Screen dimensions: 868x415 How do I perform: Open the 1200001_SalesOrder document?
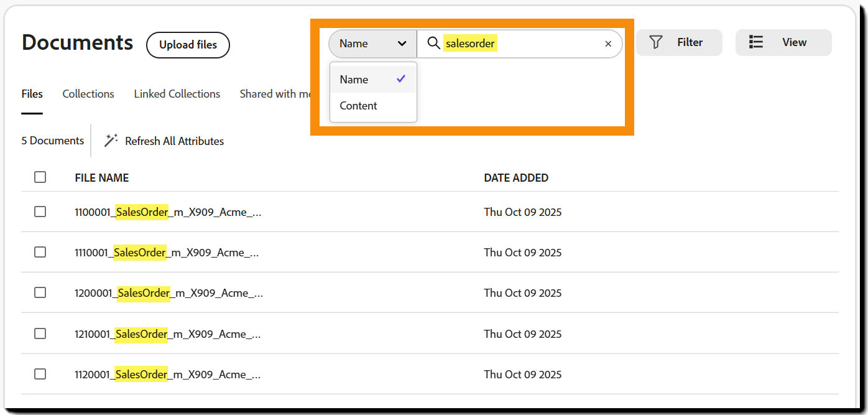168,292
